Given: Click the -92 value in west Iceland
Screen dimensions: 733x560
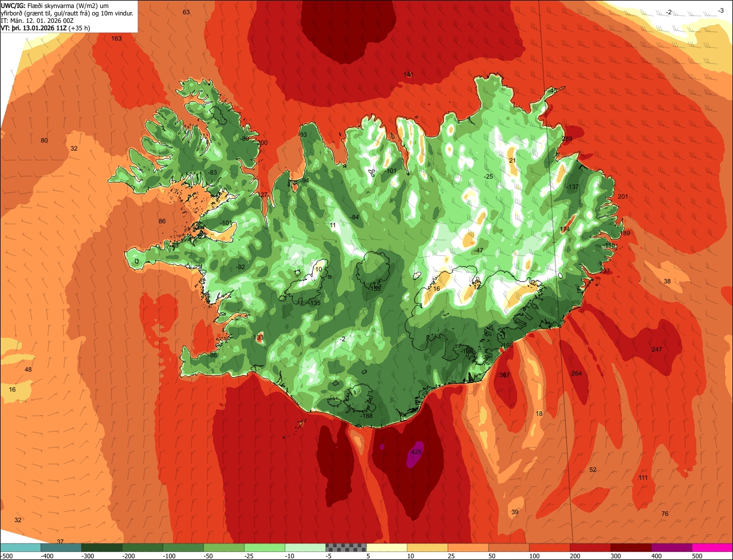Looking at the screenshot, I should 241,267.
